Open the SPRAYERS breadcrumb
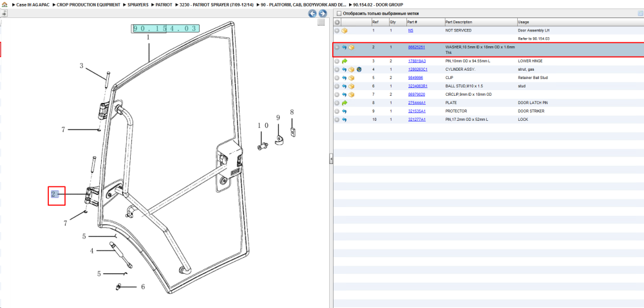This screenshot has height=308, width=644. click(138, 5)
